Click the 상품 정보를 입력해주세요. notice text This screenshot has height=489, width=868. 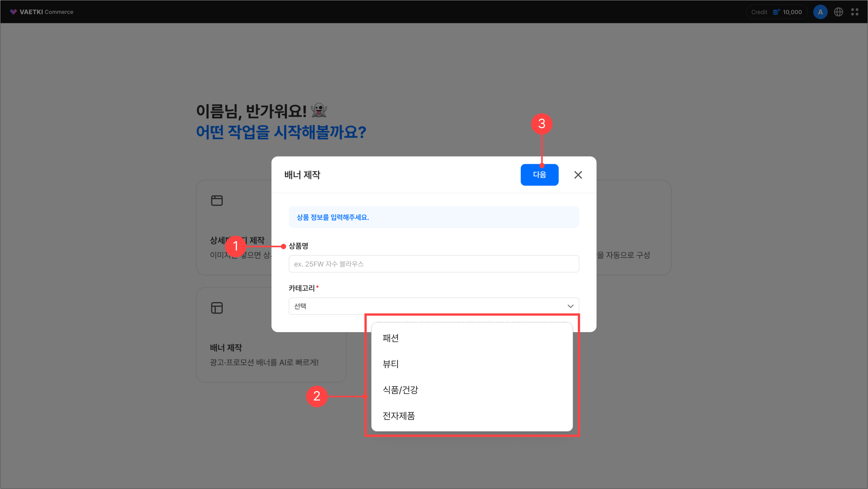click(333, 217)
